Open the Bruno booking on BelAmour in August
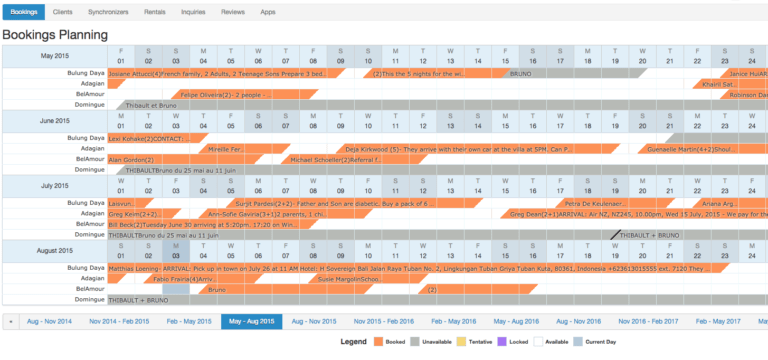The image size is (768, 360). pyautogui.click(x=286, y=290)
